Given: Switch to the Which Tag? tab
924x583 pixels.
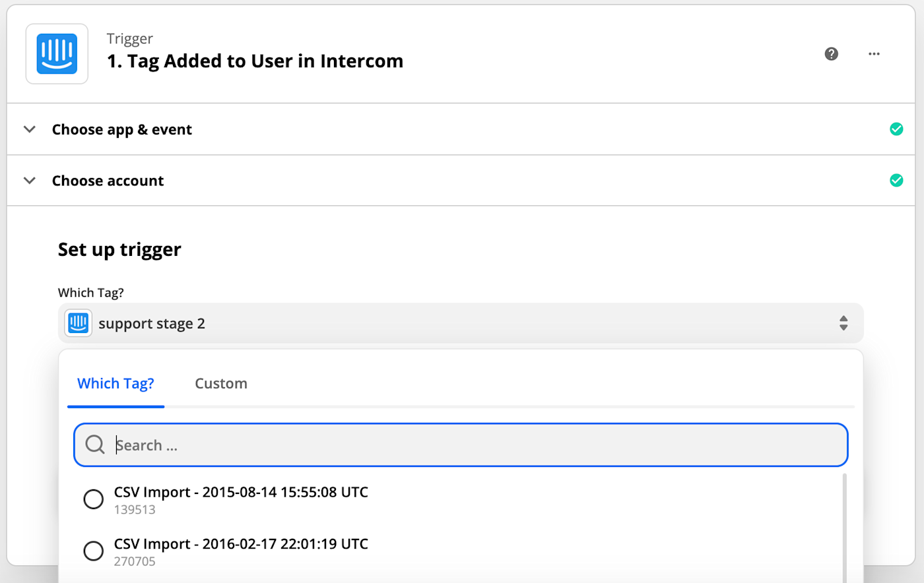Looking at the screenshot, I should (115, 384).
